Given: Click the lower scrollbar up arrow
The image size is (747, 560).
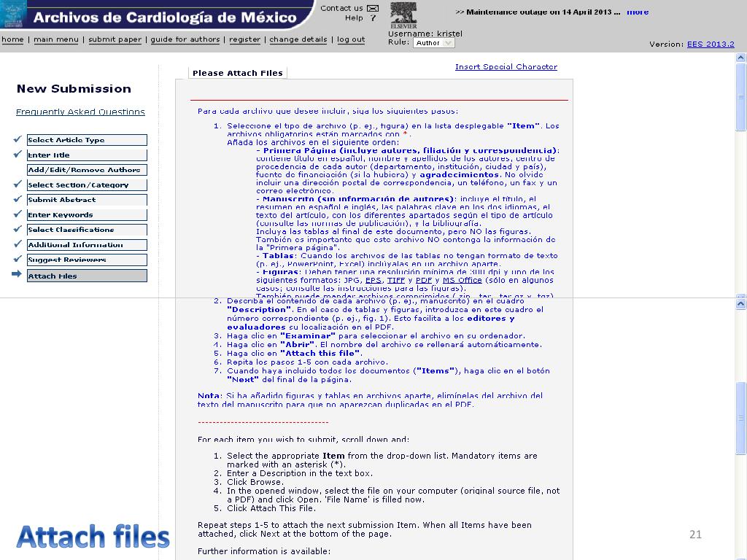Looking at the screenshot, I should click(741, 304).
